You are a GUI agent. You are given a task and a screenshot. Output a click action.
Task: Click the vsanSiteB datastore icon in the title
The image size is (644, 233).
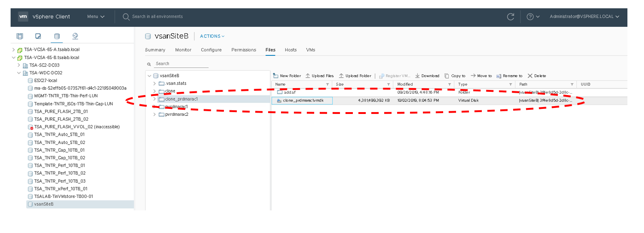point(148,36)
